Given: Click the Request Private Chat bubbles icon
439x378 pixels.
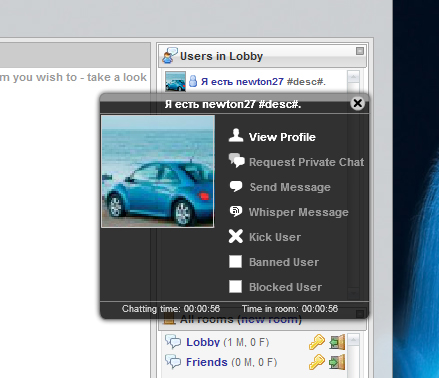Looking at the screenshot, I should 236,160.
